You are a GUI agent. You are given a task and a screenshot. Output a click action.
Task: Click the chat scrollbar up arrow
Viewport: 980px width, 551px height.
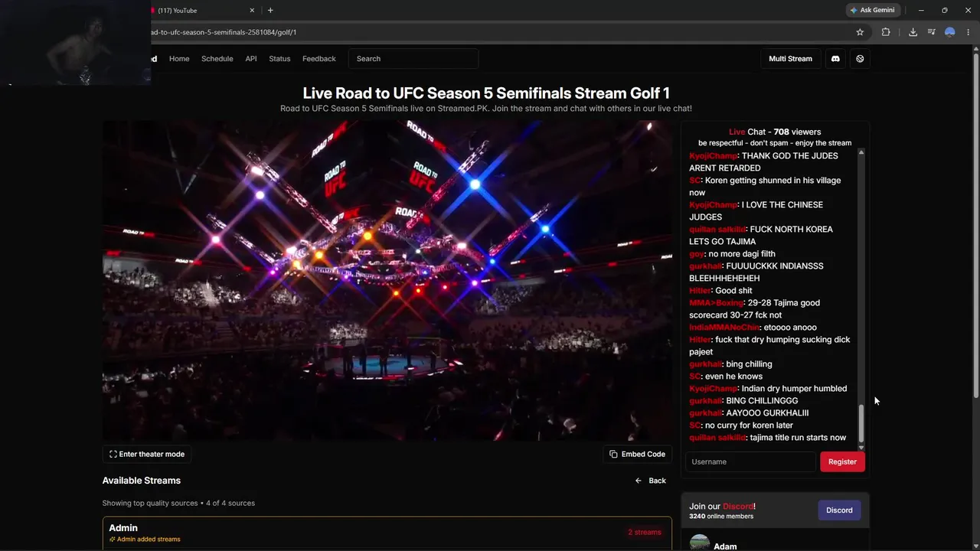tap(861, 153)
